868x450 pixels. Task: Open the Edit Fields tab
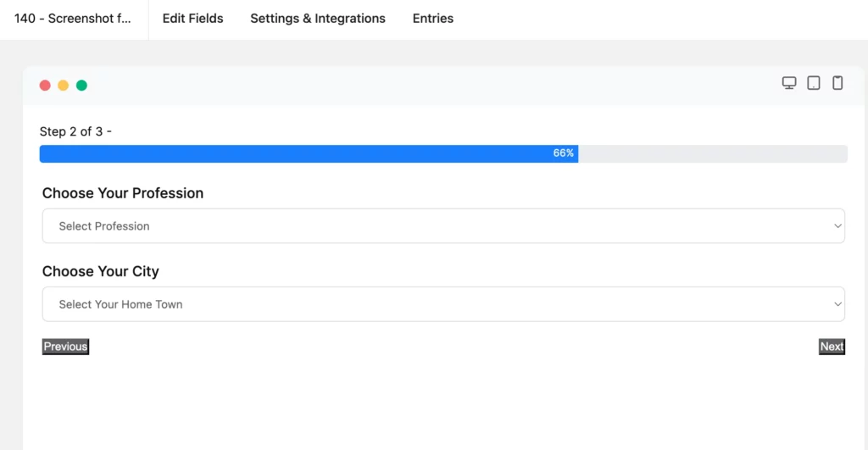[192, 19]
